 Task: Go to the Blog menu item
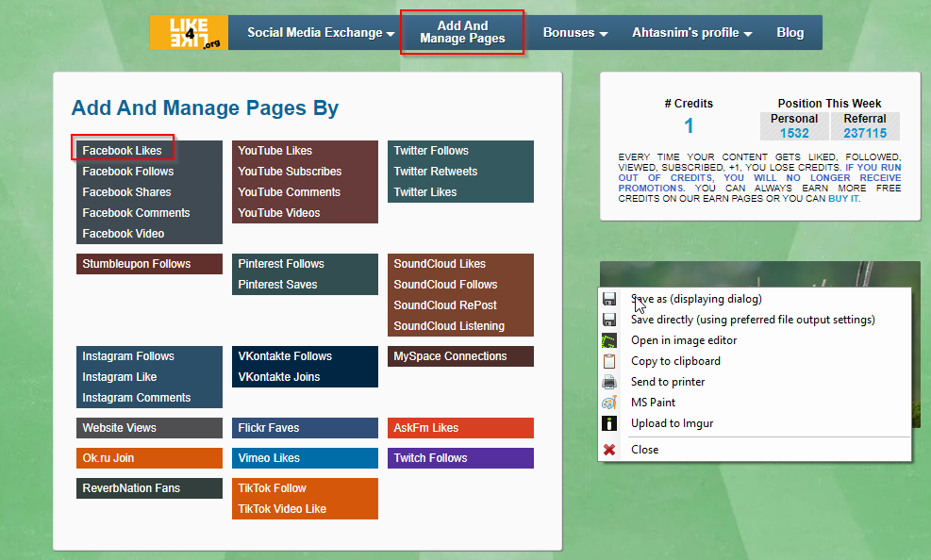(790, 33)
